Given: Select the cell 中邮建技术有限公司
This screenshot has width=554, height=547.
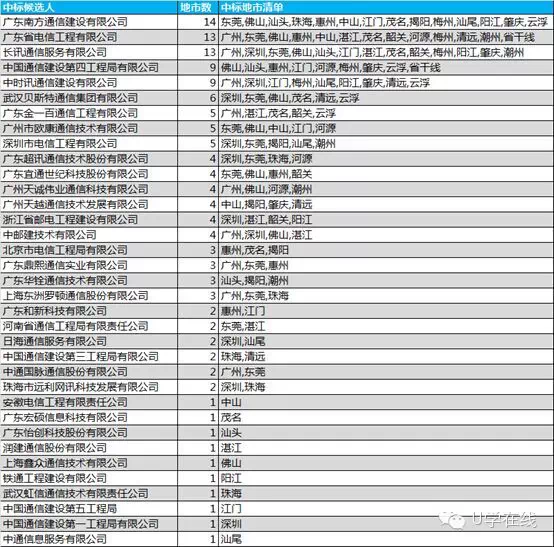Looking at the screenshot, I should pos(89,235).
